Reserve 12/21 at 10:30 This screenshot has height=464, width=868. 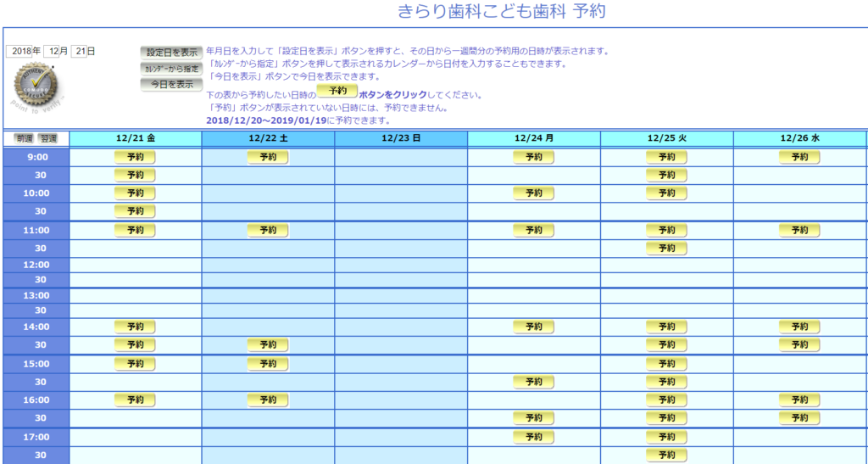click(x=135, y=211)
